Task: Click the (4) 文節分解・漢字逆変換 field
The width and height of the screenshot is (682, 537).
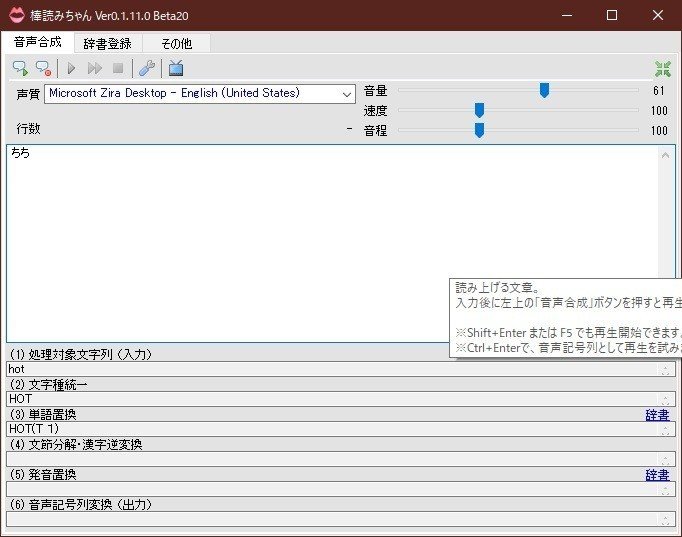Action: coord(341,459)
